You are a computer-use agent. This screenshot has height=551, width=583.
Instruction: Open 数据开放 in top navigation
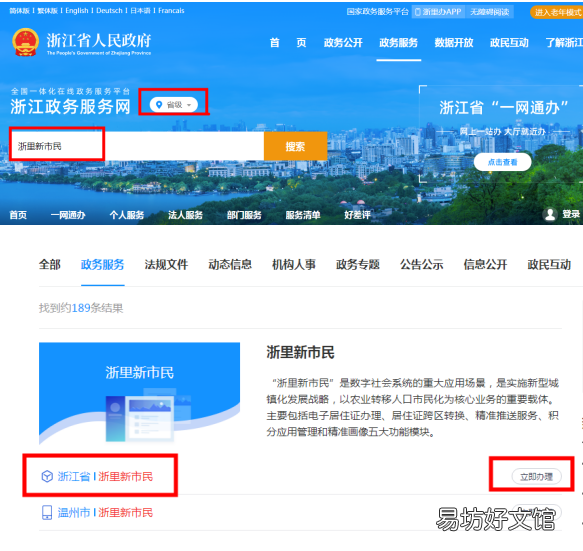click(454, 43)
